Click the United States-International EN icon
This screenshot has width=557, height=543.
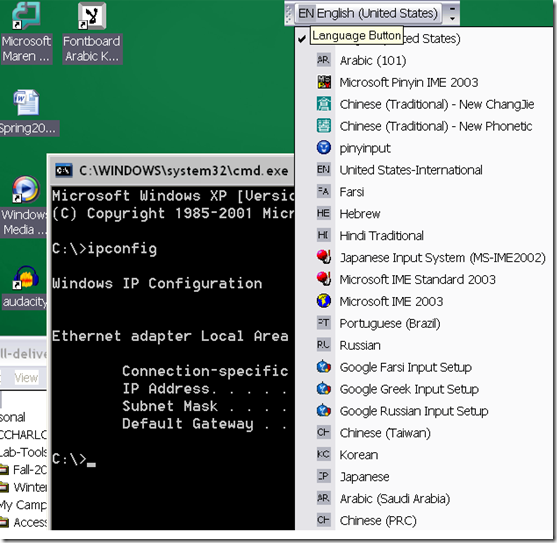tap(324, 169)
